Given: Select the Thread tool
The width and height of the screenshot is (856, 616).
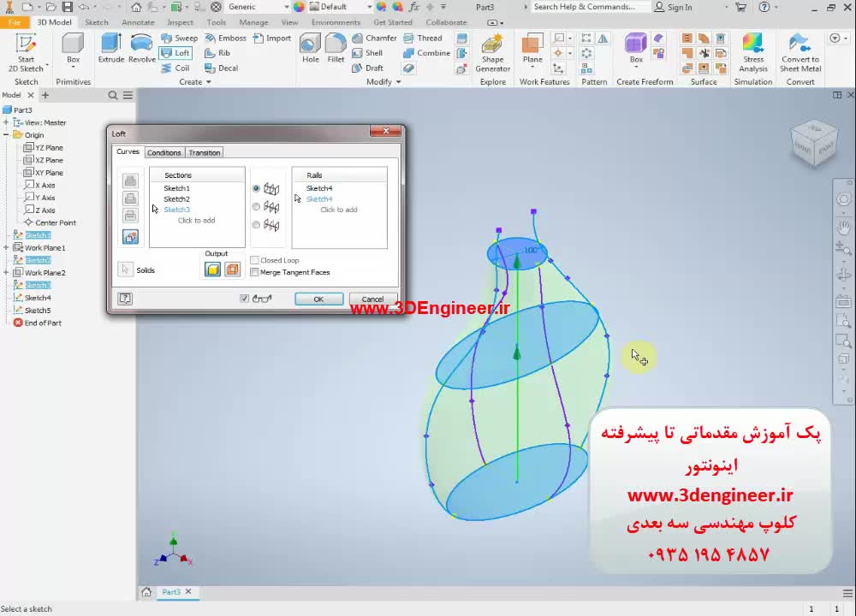Looking at the screenshot, I should (423, 38).
